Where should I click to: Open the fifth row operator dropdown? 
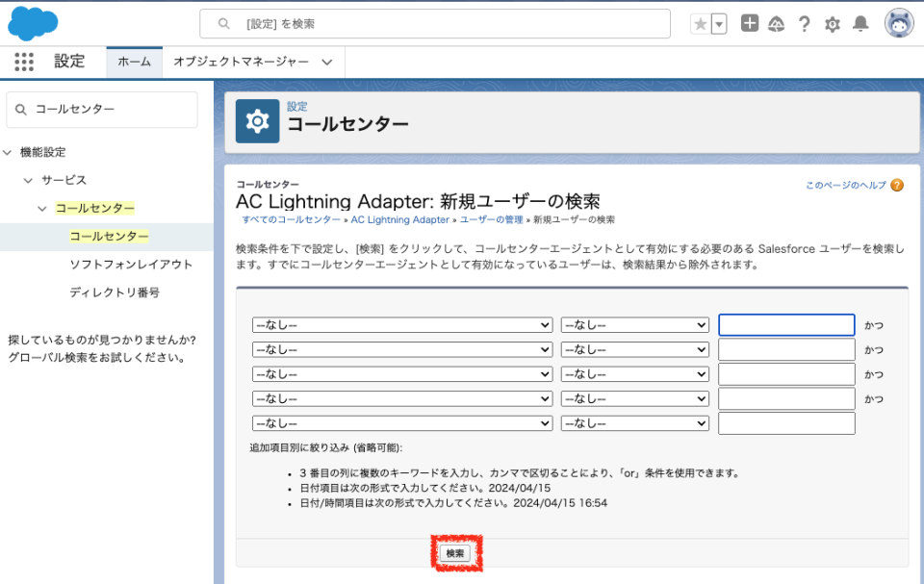click(x=634, y=423)
